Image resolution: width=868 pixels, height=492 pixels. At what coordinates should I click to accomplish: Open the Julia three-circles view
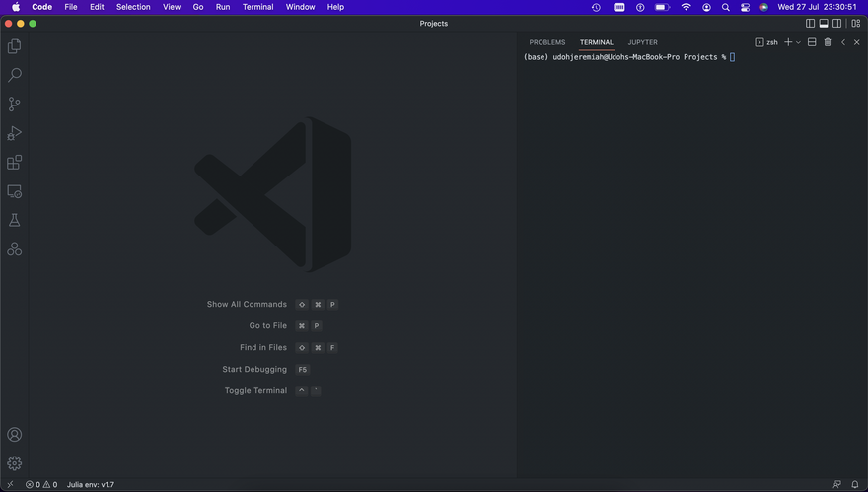point(15,249)
